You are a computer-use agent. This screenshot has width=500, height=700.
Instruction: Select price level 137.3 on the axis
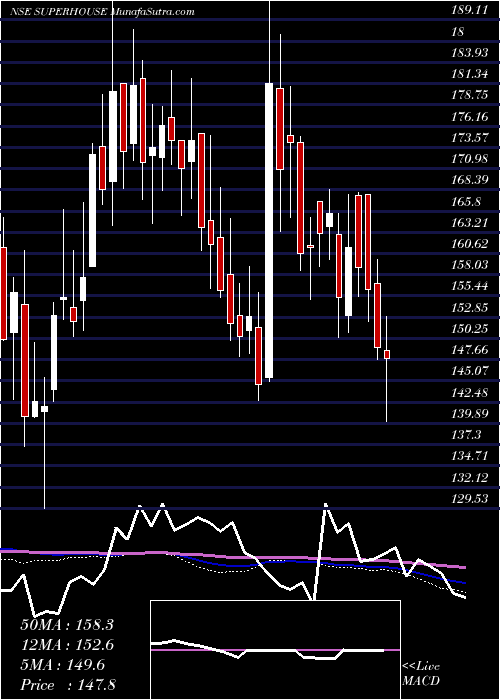click(x=466, y=435)
